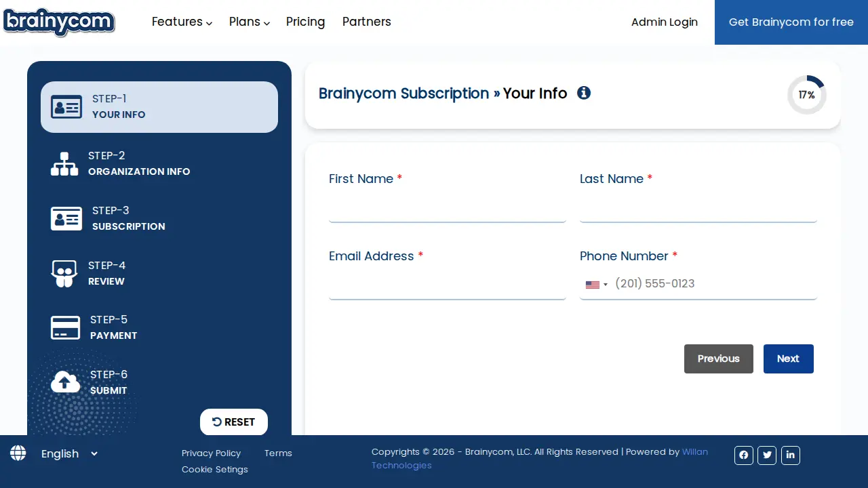868x488 pixels.
Task: Open the English language dropdown
Action: click(69, 454)
